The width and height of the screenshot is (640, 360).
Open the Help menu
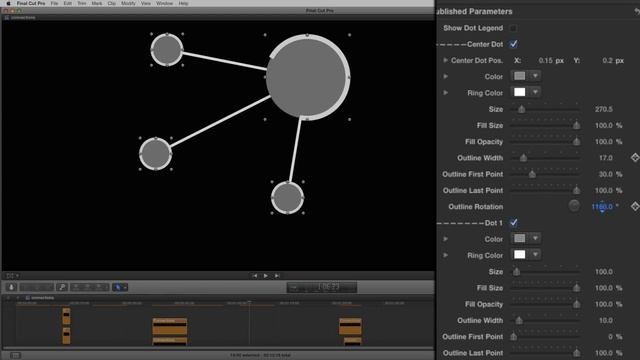183,3
